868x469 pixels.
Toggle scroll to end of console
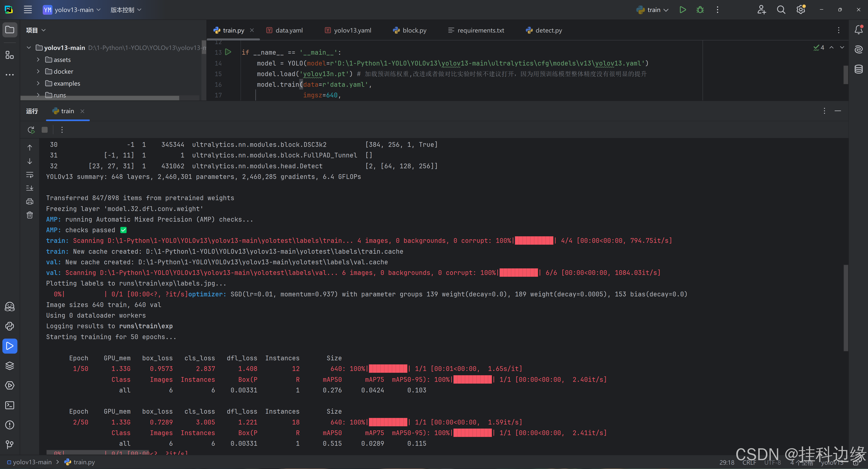pos(30,188)
